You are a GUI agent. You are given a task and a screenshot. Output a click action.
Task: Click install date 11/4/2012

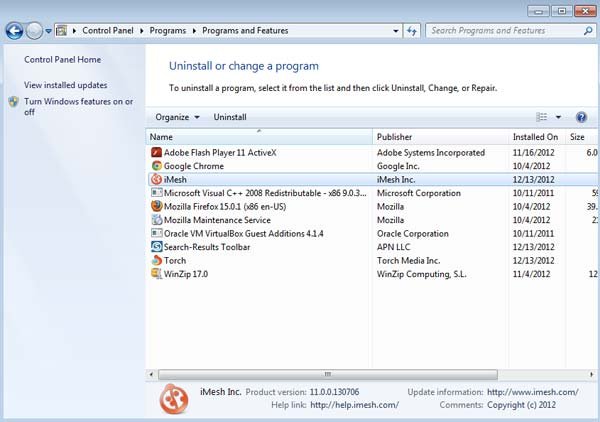(532, 274)
